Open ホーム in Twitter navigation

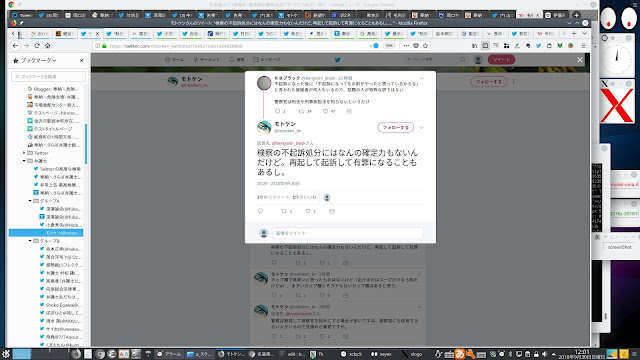click(x=174, y=60)
